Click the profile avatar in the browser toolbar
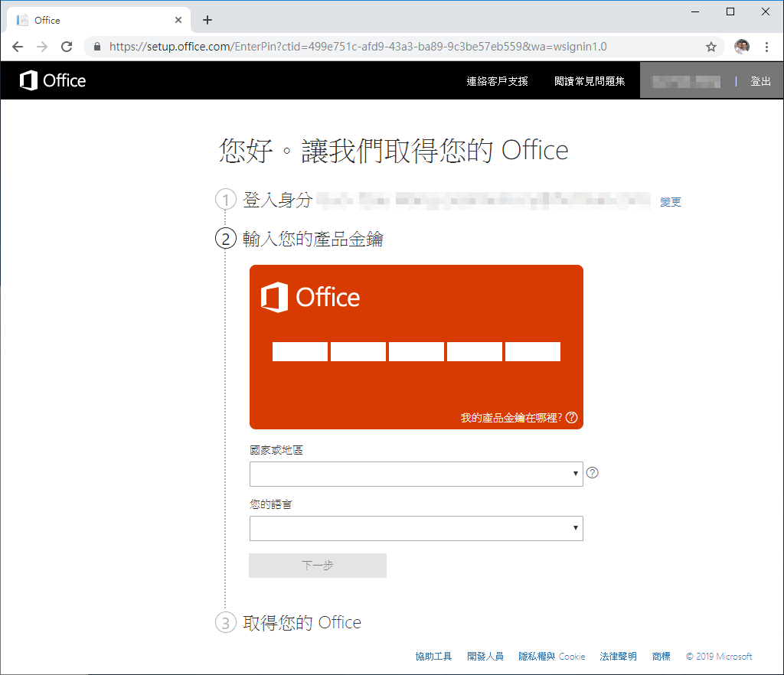 (741, 47)
